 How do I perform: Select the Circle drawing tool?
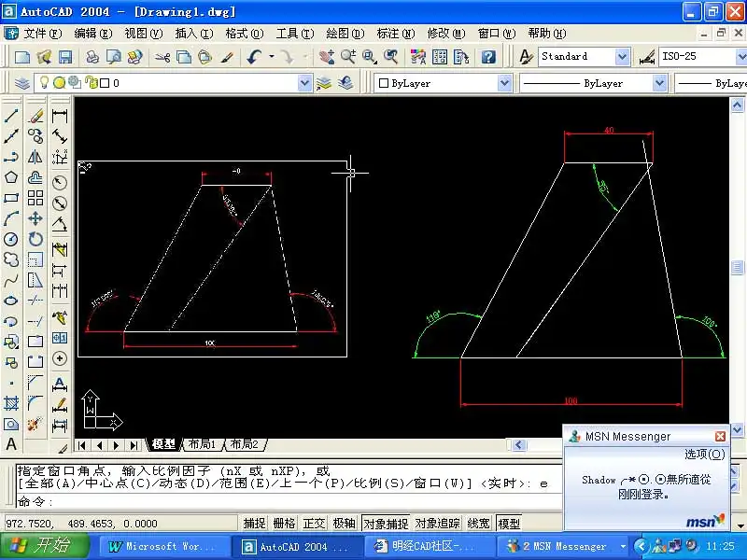[x=11, y=239]
